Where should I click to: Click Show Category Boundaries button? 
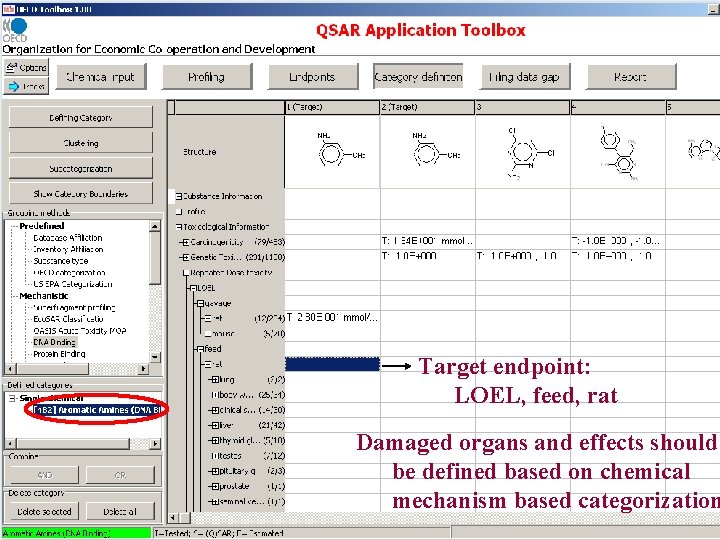81,193
